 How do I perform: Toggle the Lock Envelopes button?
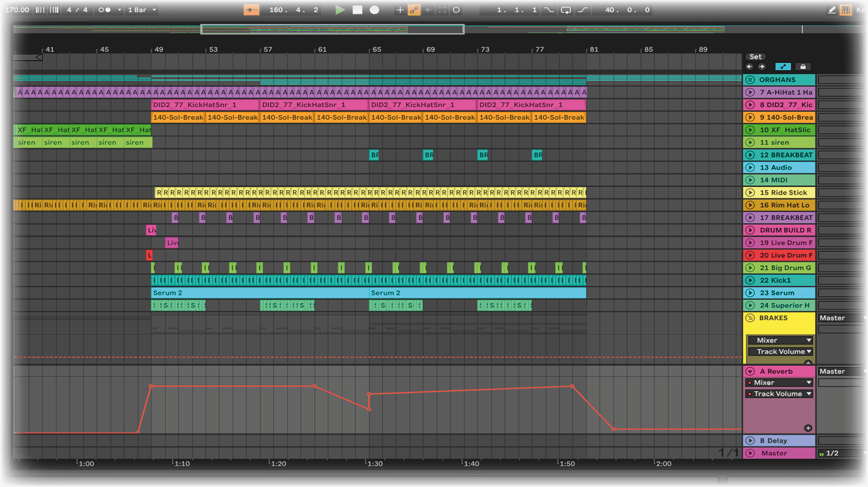tap(803, 67)
